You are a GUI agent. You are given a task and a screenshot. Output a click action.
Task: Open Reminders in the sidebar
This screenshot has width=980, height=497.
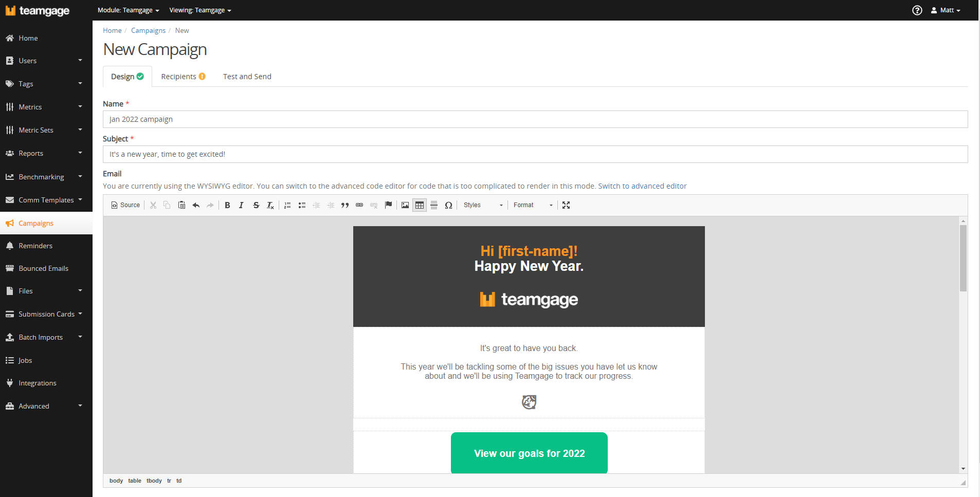pos(46,246)
